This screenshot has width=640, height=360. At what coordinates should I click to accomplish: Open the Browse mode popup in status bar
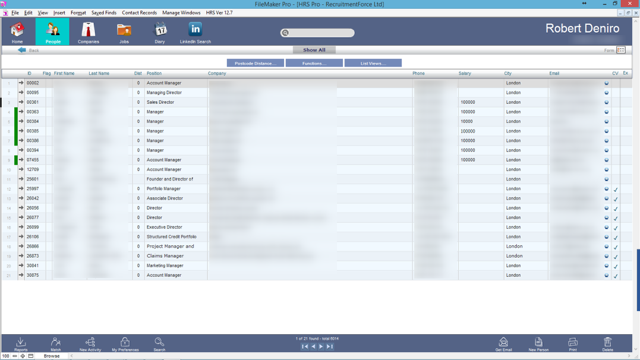[x=52, y=356]
